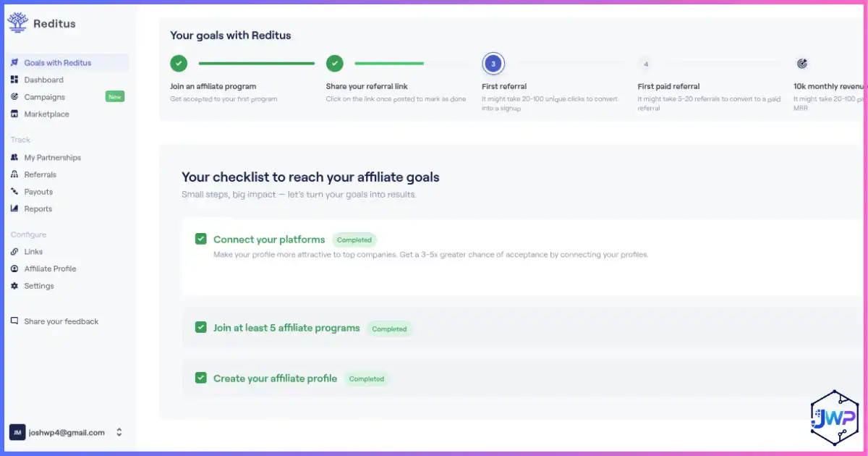Screen dimensions: 868x456
Task: Open Goals with Reditus in sidebar
Action: [67, 63]
